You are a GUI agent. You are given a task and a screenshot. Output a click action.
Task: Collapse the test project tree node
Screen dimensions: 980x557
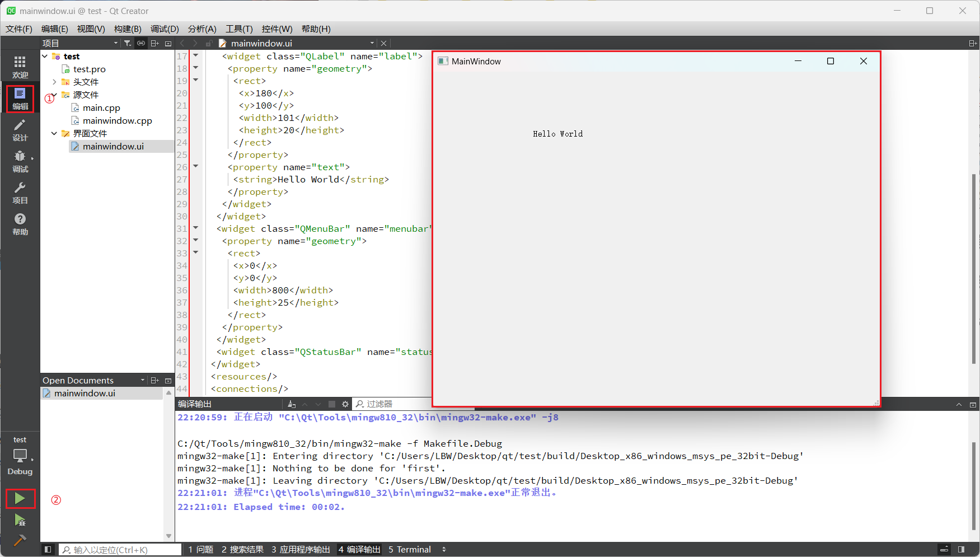[45, 56]
